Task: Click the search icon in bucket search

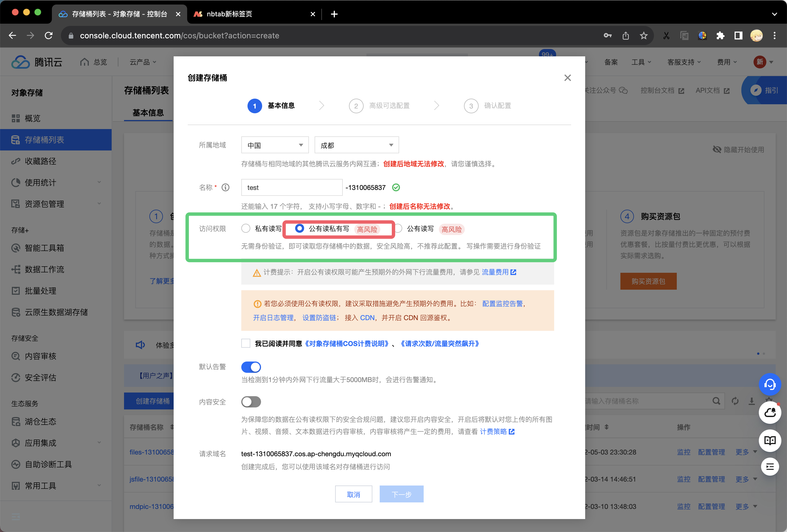Action: 716,401
